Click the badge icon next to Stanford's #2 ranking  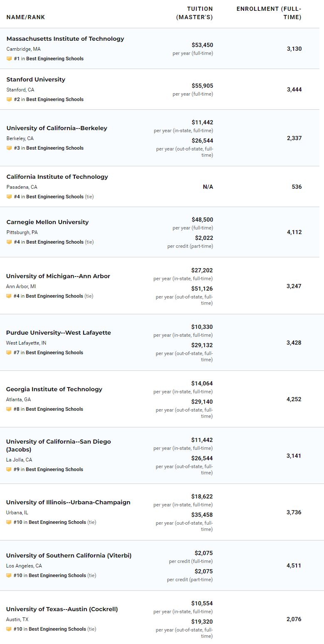9,99
